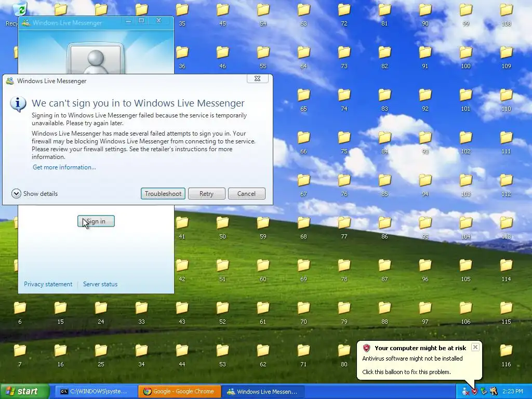Open the Server status link
The image size is (532, 399).
(x=100, y=284)
